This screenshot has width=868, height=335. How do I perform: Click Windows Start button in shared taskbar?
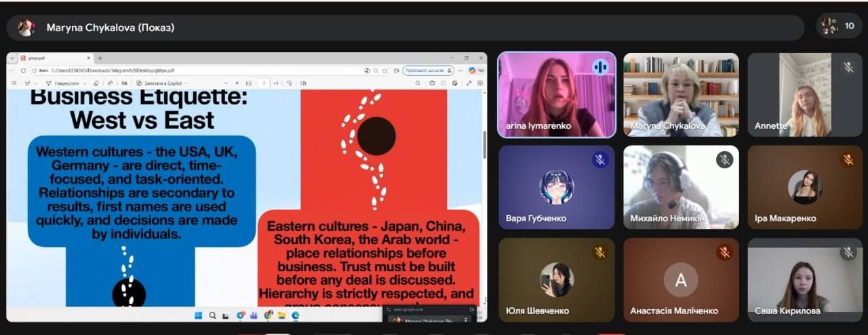pyautogui.click(x=199, y=315)
